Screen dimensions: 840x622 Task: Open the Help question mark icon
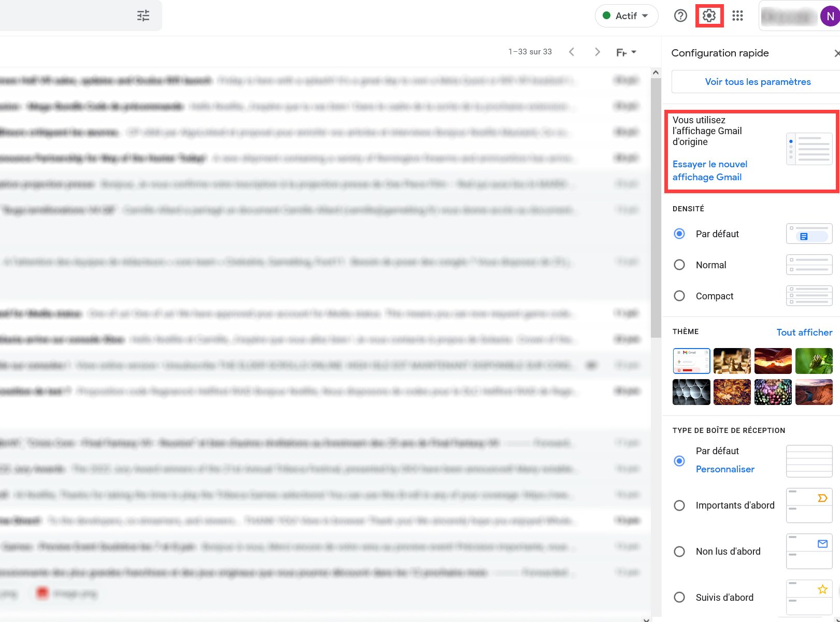[x=680, y=16]
